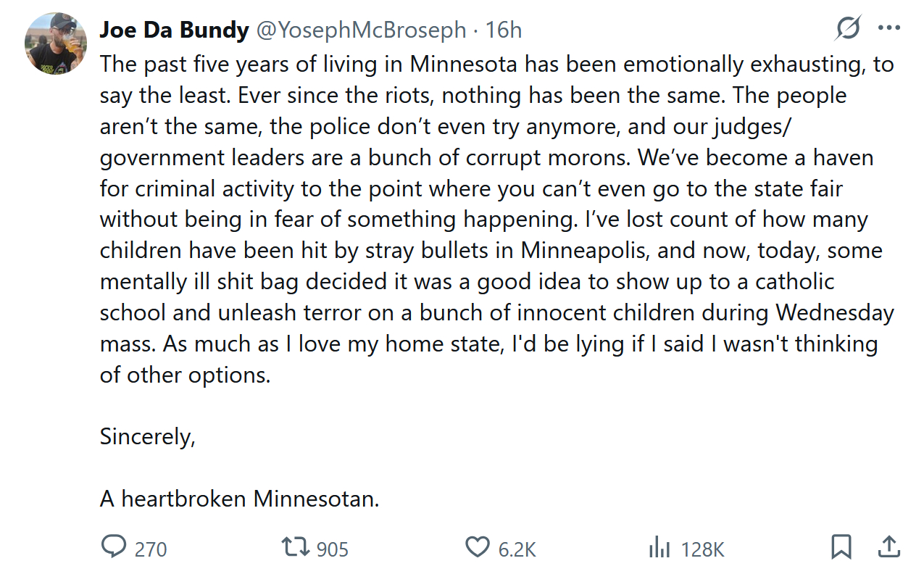
Task: Click the reply speech bubble icon
Action: (x=113, y=547)
